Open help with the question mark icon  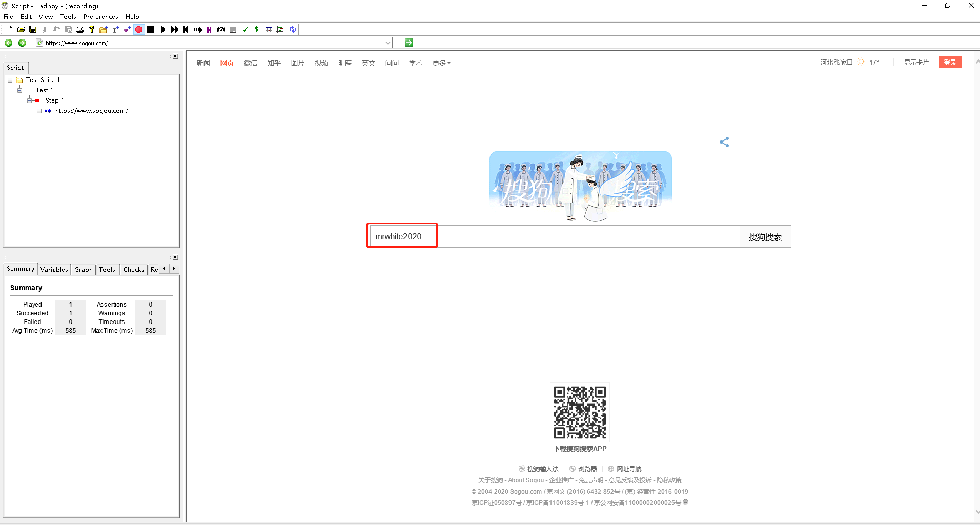92,29
